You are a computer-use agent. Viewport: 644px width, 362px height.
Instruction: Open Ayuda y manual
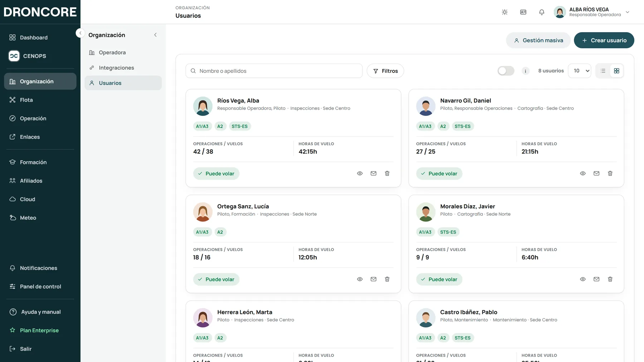pyautogui.click(x=40, y=312)
